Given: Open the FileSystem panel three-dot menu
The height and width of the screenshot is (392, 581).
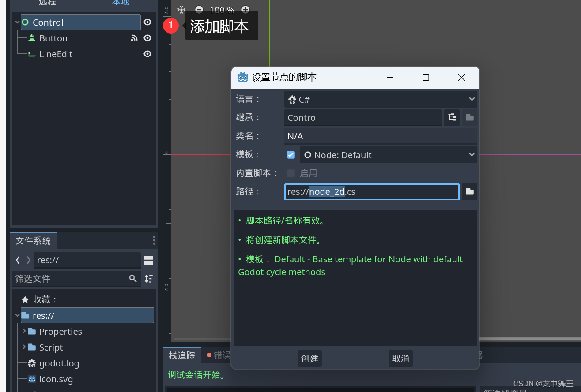Looking at the screenshot, I should pos(154,240).
